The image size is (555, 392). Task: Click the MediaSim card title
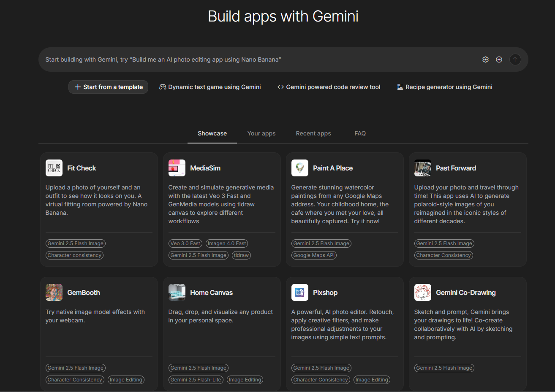tap(205, 168)
